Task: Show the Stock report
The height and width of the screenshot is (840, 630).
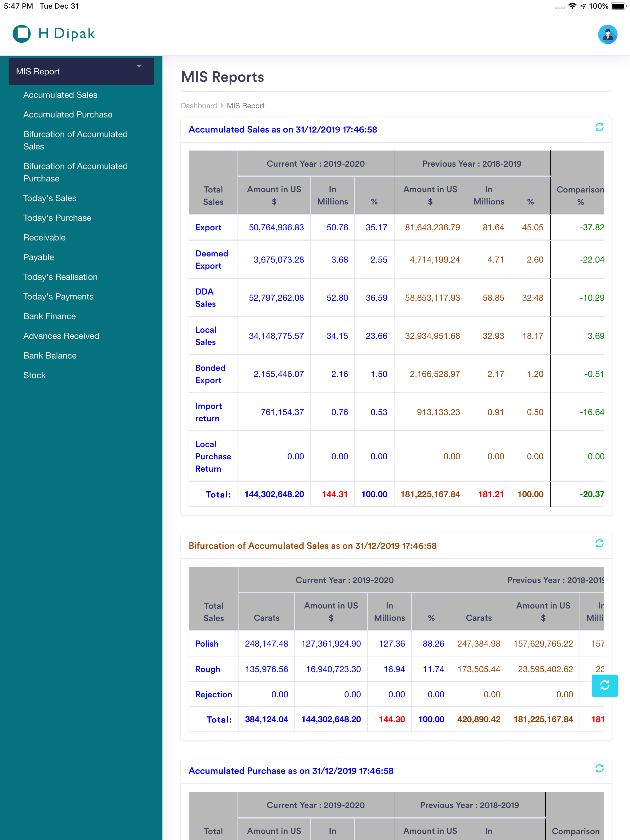Action: 34,375
